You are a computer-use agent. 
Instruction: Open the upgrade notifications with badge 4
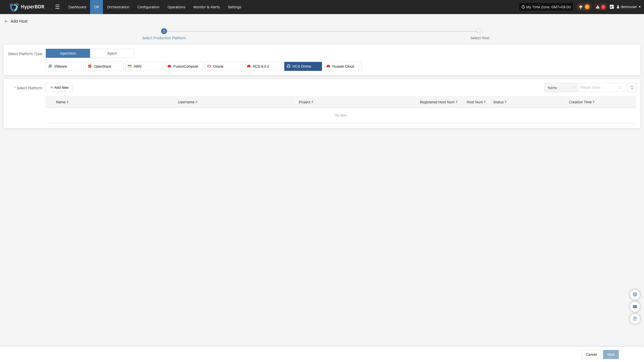584,7
